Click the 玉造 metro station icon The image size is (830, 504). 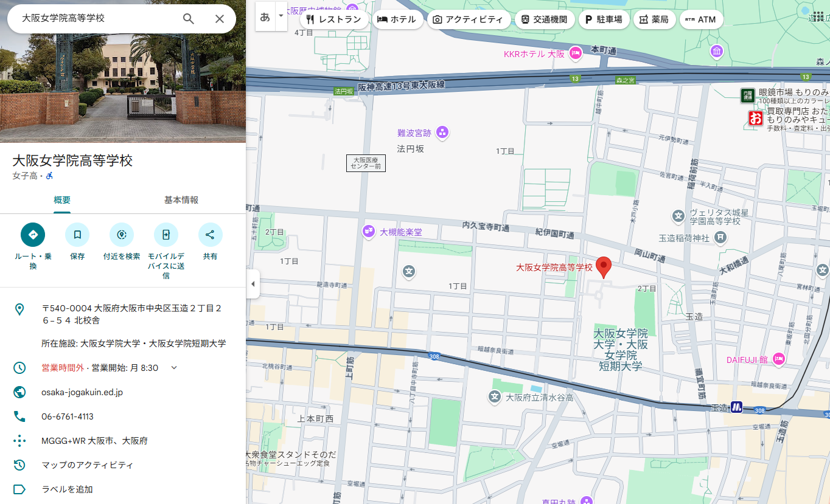[x=737, y=407]
